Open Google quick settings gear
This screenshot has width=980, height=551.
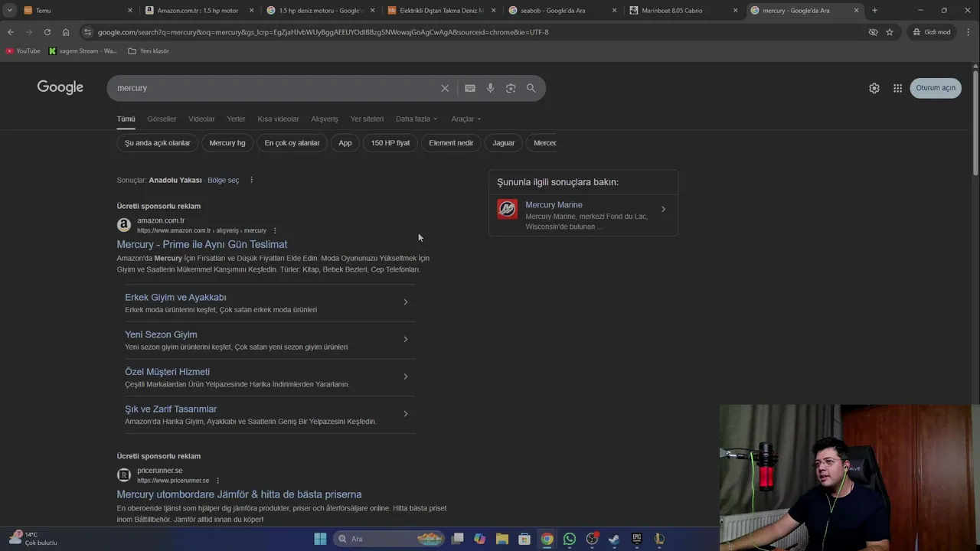(874, 88)
